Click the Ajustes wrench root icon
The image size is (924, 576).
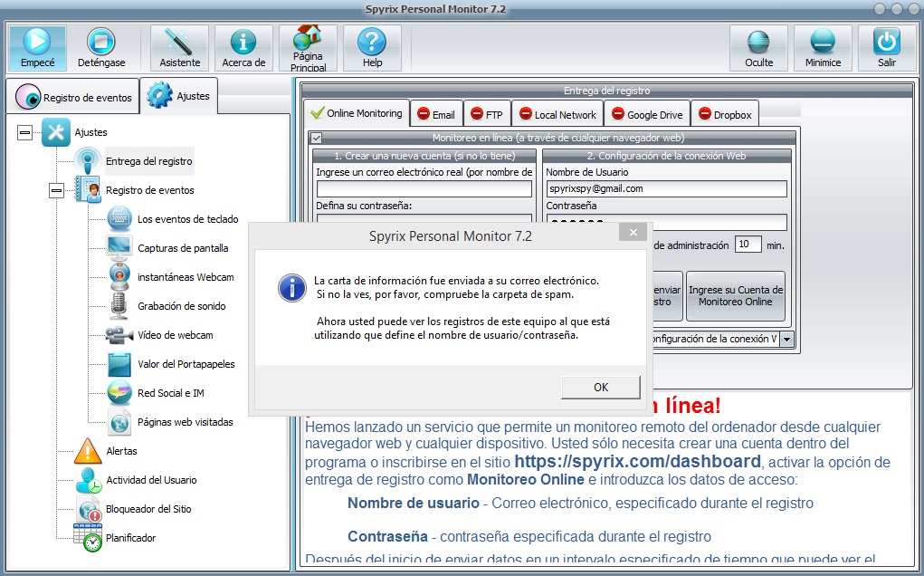coord(56,132)
